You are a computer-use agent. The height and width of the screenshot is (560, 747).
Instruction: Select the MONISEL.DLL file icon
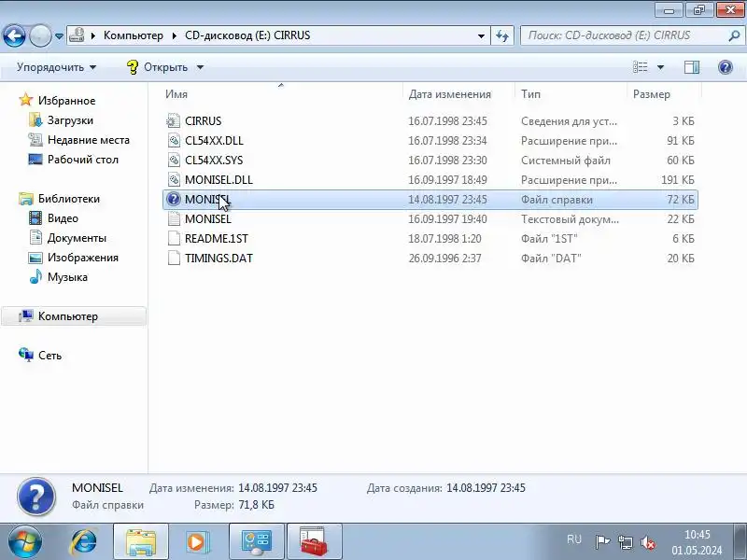[174, 179]
